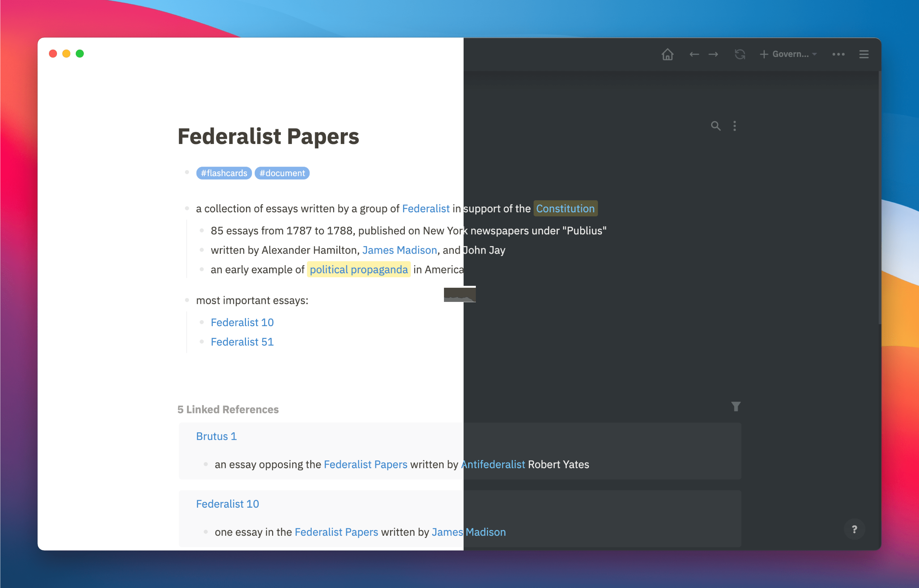Click Federalist Papers link in Brutus 1 reference
The image size is (919, 588).
click(x=366, y=464)
